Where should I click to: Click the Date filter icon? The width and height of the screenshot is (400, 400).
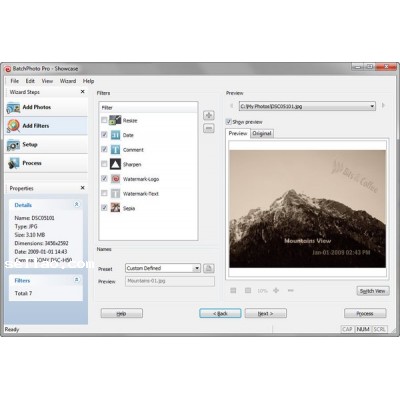pyautogui.click(x=115, y=135)
